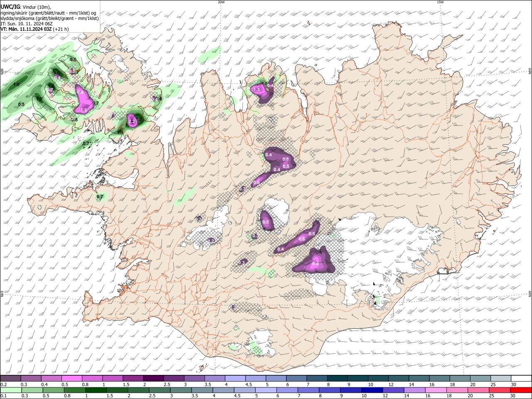Click the palest green rain swatch between 0.1 and 0.3
The width and height of the screenshot is (532, 399).
[x=10, y=390]
